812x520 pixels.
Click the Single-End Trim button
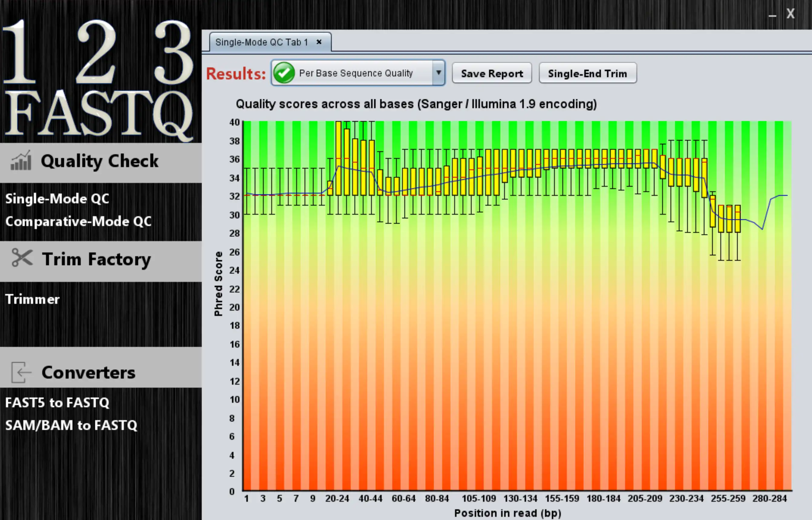(587, 73)
